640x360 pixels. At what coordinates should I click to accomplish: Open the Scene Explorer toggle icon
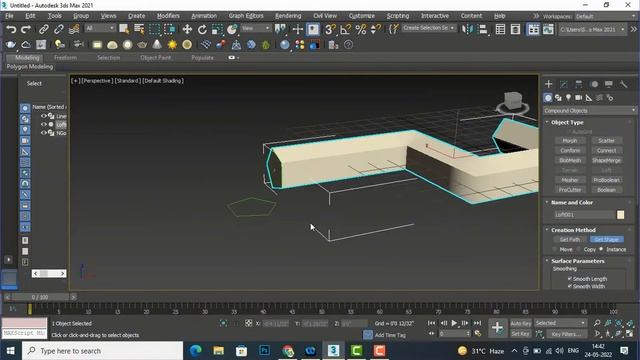click(x=500, y=29)
